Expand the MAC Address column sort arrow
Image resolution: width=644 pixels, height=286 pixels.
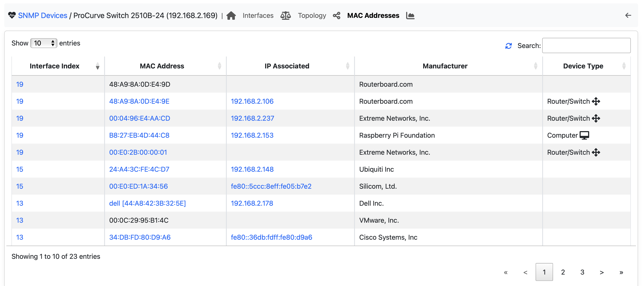tap(219, 66)
